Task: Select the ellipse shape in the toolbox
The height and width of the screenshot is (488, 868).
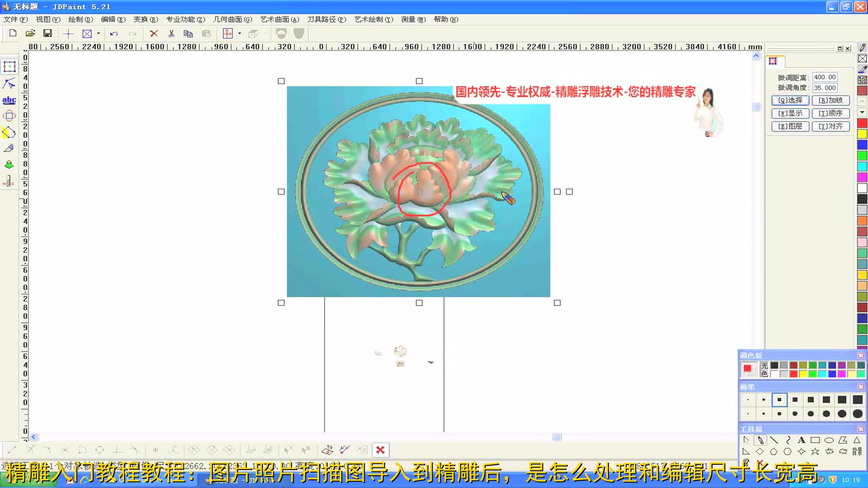Action: coord(829,440)
